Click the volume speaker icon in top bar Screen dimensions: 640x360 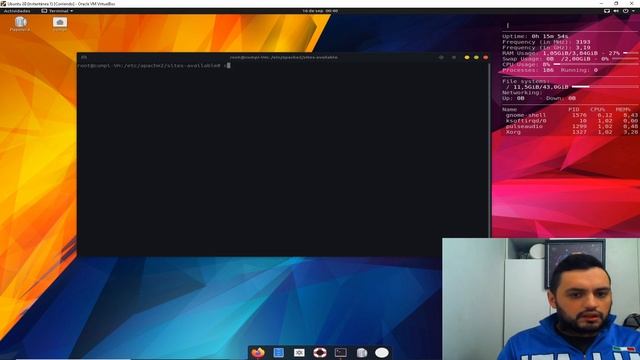point(616,11)
